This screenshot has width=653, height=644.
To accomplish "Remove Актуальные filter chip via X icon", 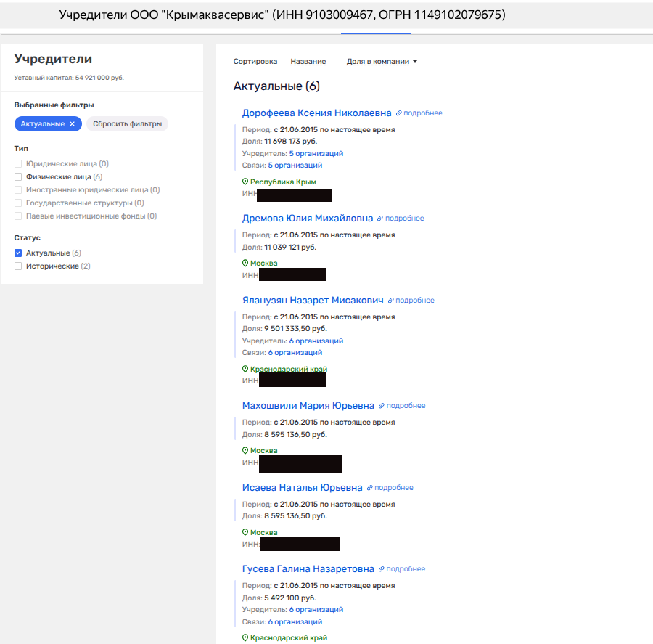I will pos(72,124).
